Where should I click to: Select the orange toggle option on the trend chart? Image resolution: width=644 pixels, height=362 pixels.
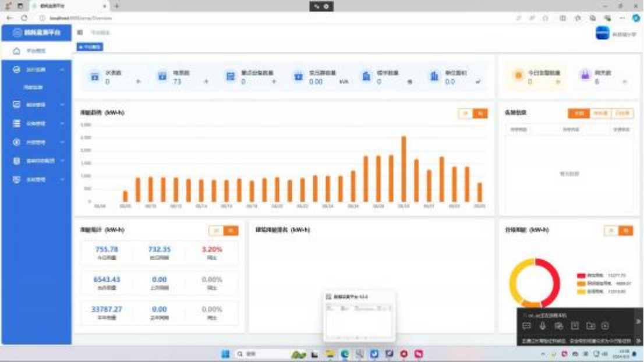[480, 113]
